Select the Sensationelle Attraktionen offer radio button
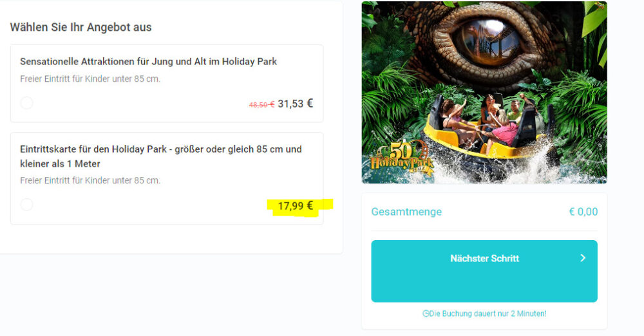Screen dimensions: 644x336 tap(26, 103)
